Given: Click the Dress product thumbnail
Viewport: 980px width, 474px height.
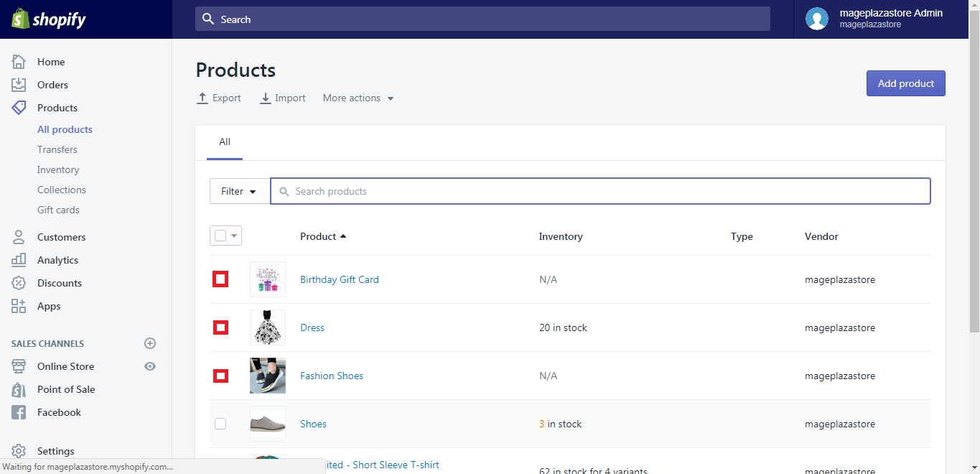Looking at the screenshot, I should pos(268,327).
